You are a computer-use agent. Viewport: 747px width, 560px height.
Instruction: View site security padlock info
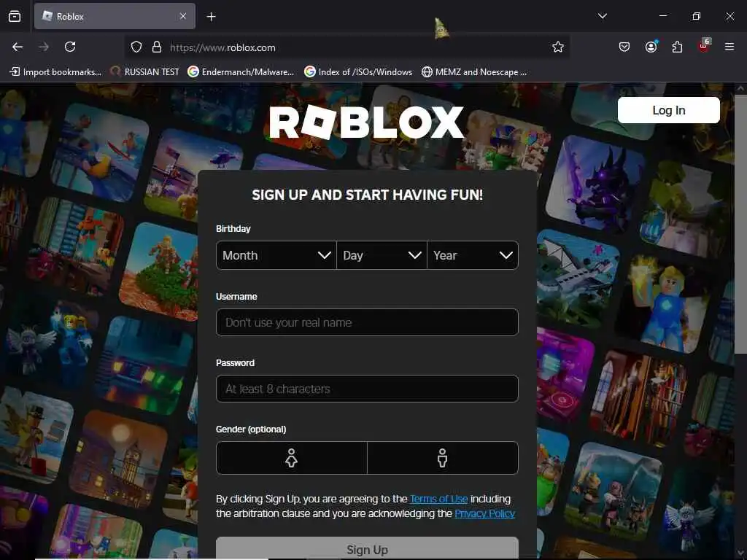tap(157, 47)
